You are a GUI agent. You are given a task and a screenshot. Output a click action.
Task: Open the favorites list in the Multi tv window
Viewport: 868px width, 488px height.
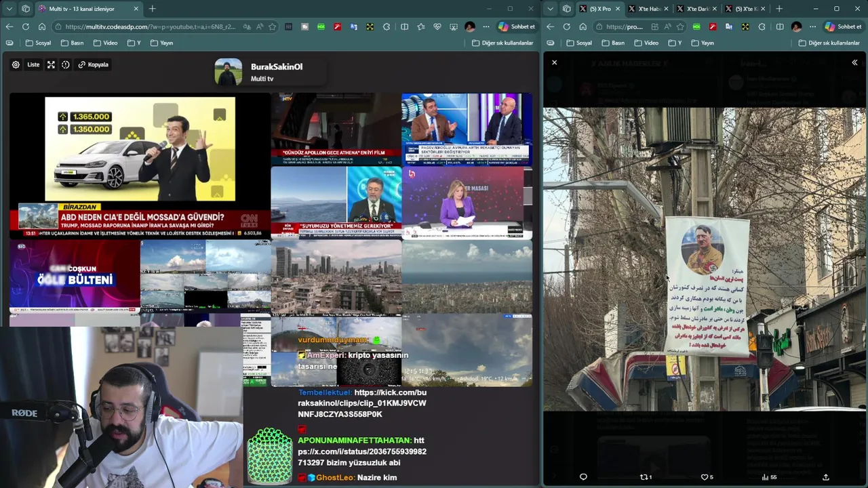point(421,26)
